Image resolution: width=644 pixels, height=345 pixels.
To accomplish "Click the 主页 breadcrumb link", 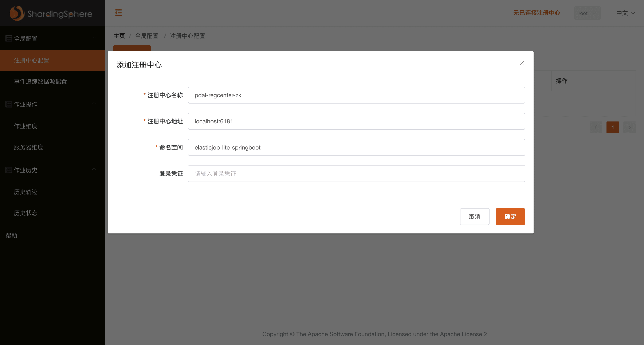I will coord(119,36).
